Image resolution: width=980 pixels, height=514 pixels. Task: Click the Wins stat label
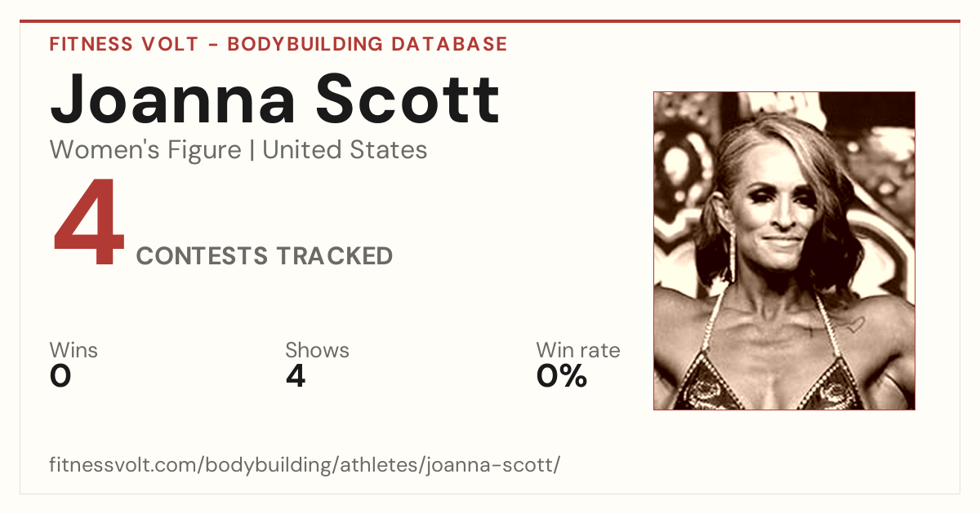[x=73, y=351]
